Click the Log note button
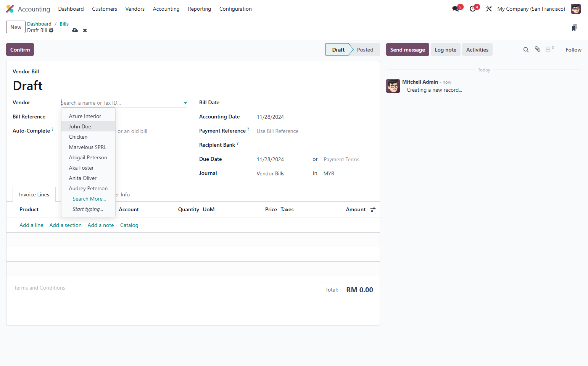The height and width of the screenshot is (366, 588). [x=445, y=50]
